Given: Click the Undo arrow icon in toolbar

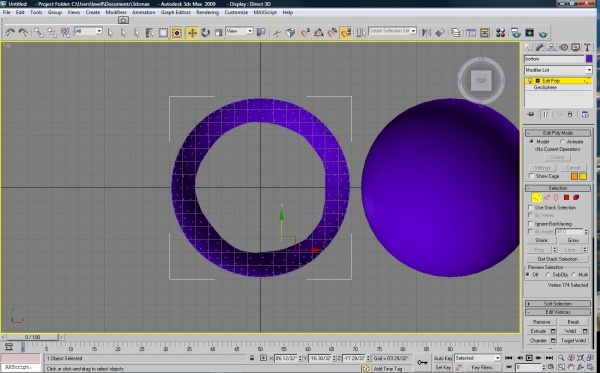Looking at the screenshot, I should tap(10, 33).
